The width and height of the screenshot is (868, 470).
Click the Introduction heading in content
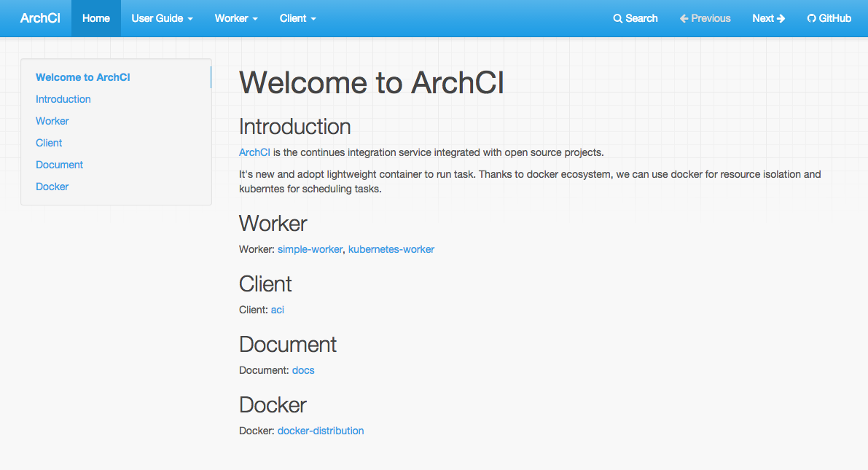pos(295,127)
